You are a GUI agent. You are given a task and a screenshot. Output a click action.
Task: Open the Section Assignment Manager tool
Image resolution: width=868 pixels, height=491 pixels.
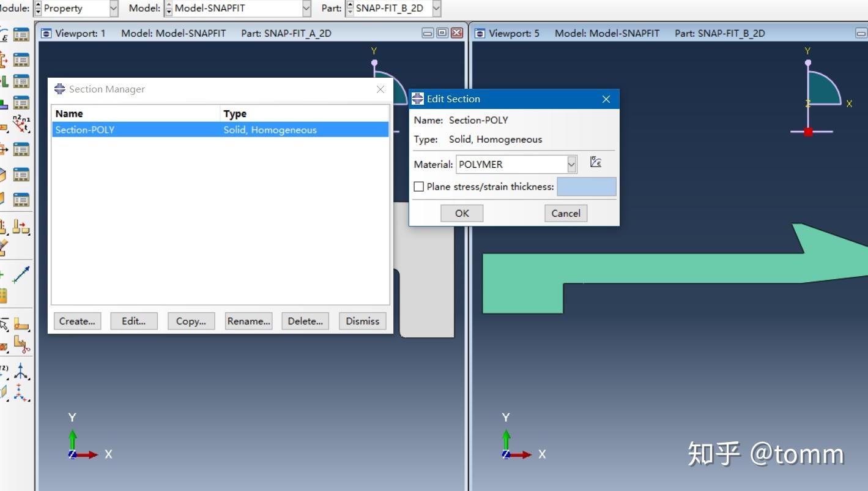point(21,81)
